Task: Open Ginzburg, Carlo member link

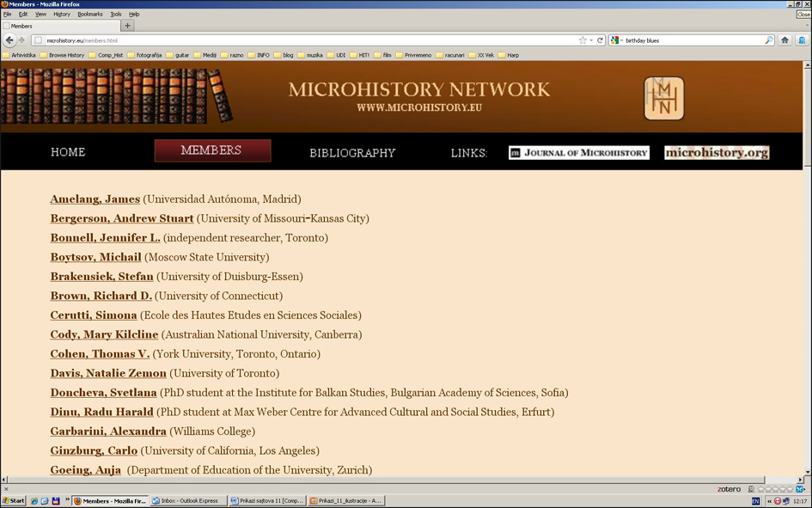Action: coord(94,450)
